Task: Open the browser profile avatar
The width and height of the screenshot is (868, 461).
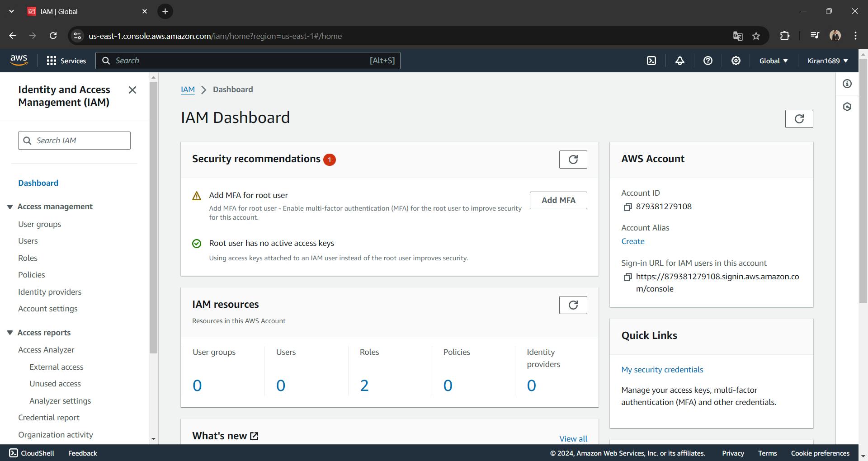Action: point(835,36)
